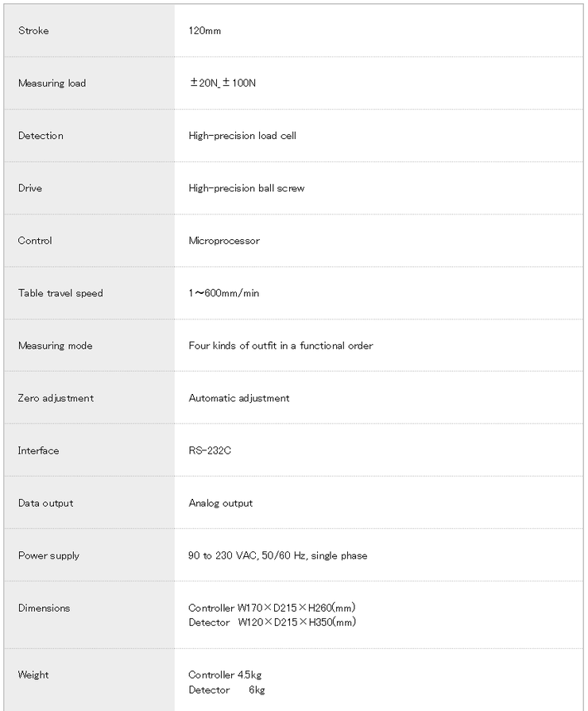
Task: Select the ±20N, ±100N value text
Action: (222, 83)
